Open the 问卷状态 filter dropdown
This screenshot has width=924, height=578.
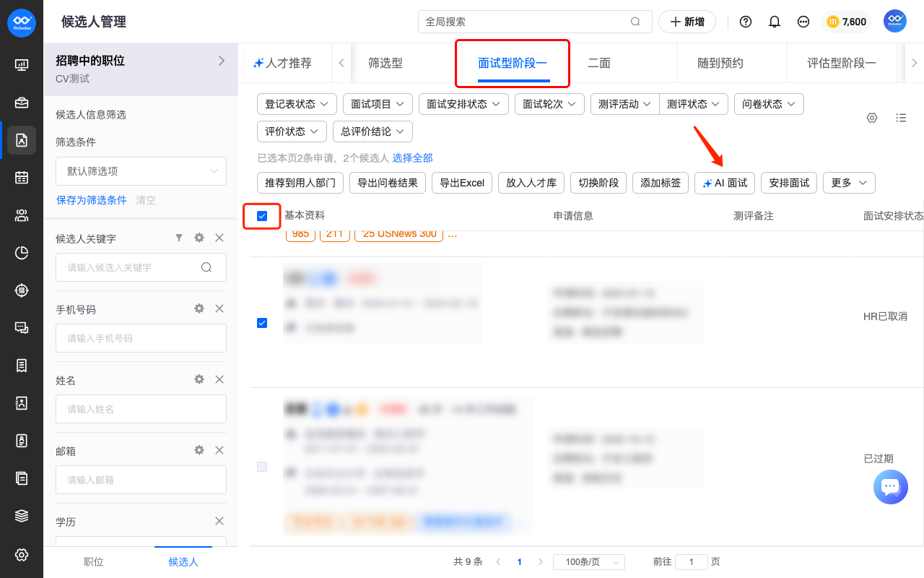point(769,104)
